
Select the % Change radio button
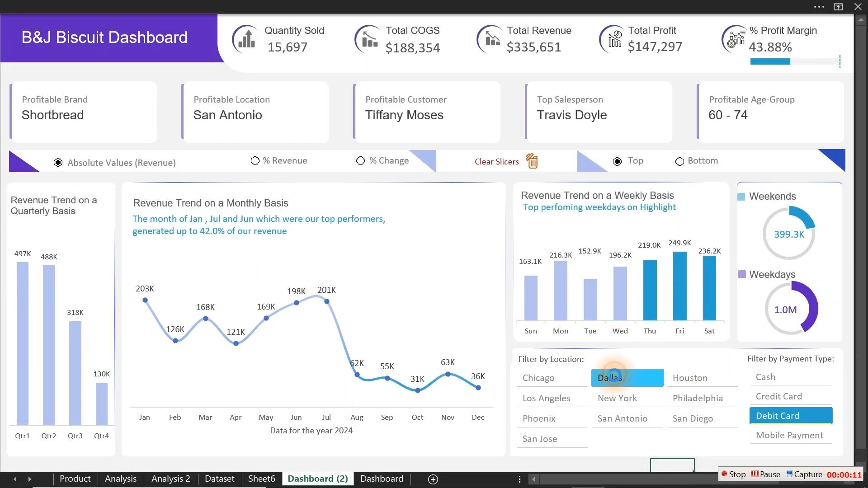[360, 161]
